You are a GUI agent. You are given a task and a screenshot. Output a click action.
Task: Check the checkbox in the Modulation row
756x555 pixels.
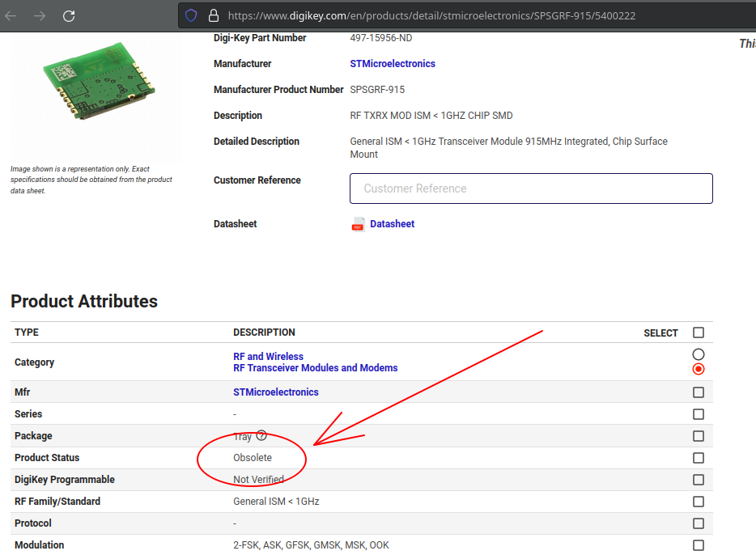(698, 544)
